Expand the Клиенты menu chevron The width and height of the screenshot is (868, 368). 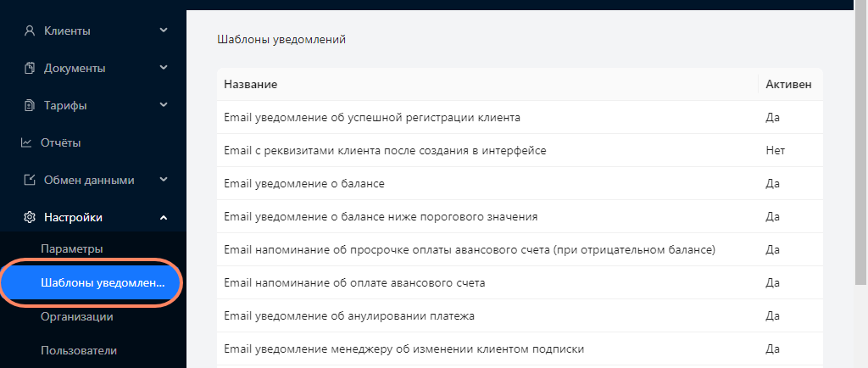coord(164,31)
